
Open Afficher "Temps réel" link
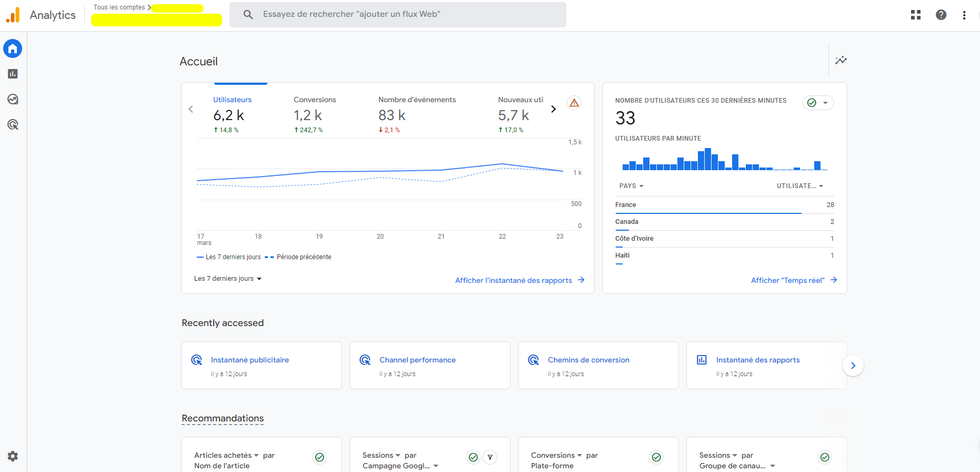tap(794, 280)
